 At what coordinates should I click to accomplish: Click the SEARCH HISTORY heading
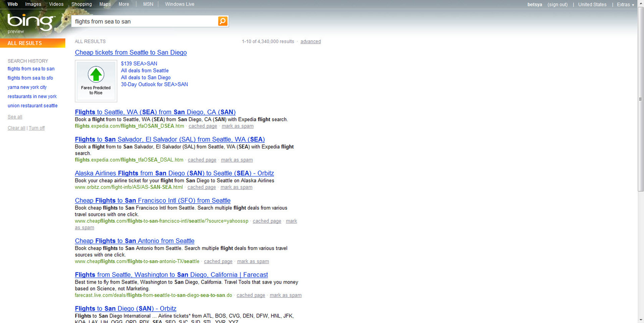coord(28,61)
